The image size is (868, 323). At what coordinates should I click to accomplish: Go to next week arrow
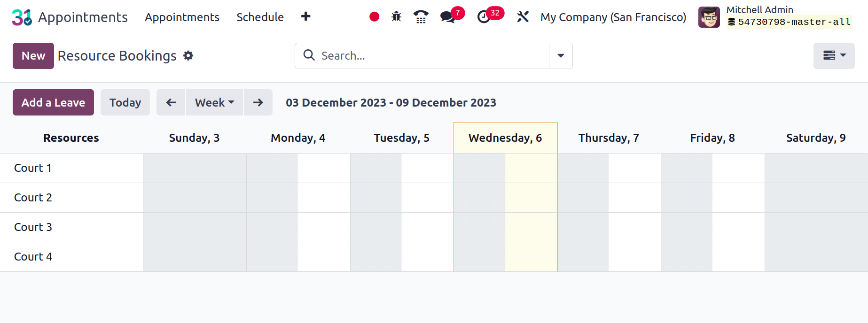click(x=258, y=102)
